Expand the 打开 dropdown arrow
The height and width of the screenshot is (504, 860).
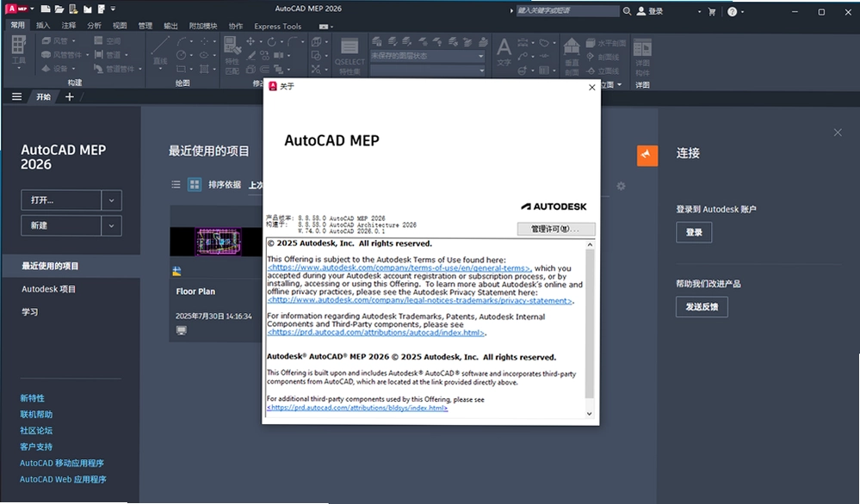coord(111,200)
